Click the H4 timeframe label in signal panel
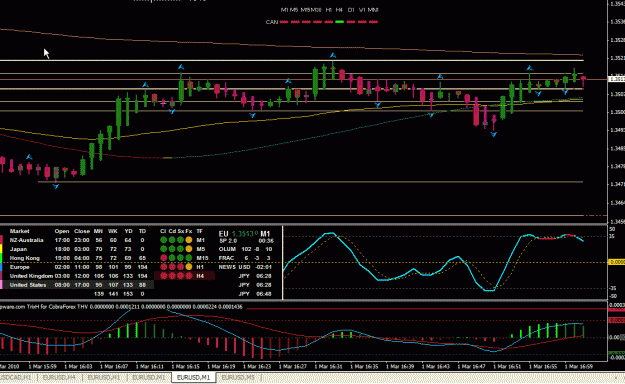Image resolution: width=625 pixels, height=384 pixels. [200, 276]
